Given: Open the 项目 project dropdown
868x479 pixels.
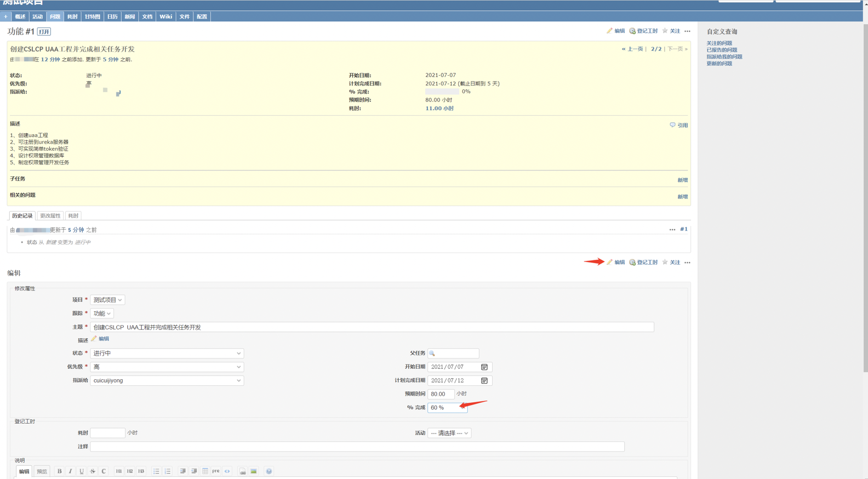Looking at the screenshot, I should pyautogui.click(x=107, y=300).
